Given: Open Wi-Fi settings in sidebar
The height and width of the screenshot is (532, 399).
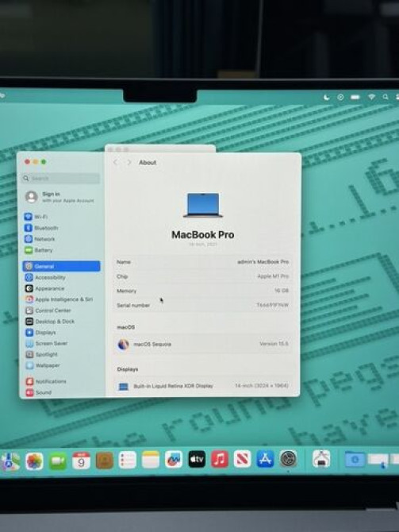Looking at the screenshot, I should click(x=36, y=217).
